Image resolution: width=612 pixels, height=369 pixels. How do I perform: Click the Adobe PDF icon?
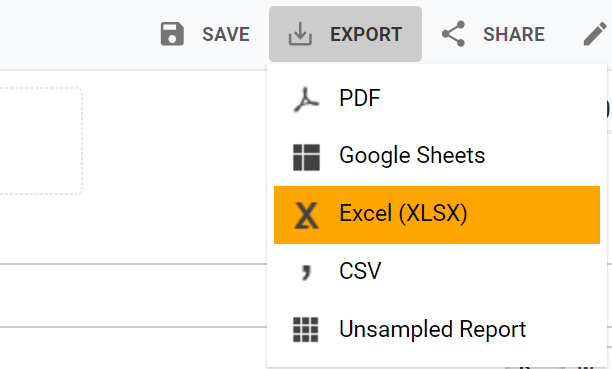[306, 99]
